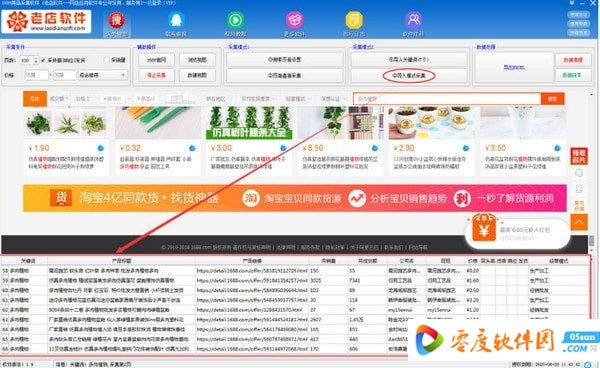
Task: Expand the 成交额 sort option
Action: click(x=59, y=99)
